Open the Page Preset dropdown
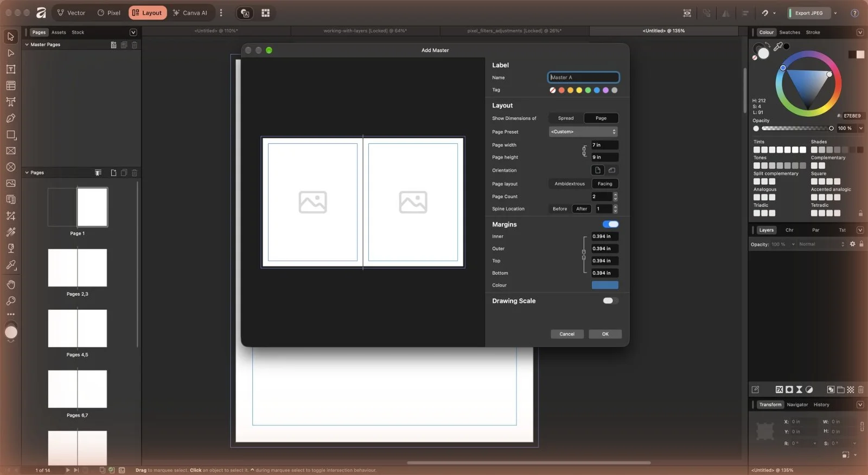 583,131
